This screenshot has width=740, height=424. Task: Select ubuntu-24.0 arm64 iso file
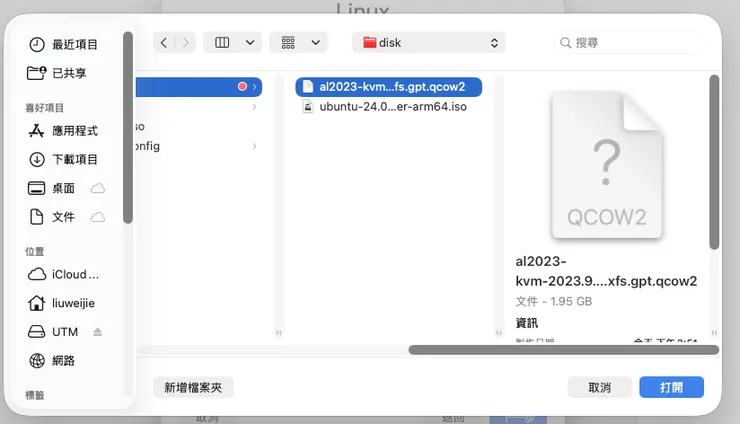tap(389, 107)
